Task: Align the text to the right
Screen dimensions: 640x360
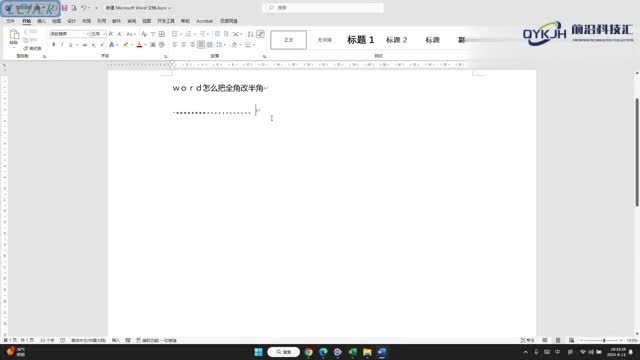Action: [192, 45]
